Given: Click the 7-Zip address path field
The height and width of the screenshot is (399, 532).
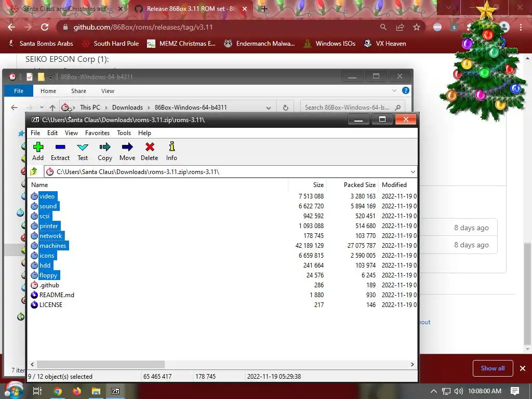Looking at the screenshot, I should (228, 171).
